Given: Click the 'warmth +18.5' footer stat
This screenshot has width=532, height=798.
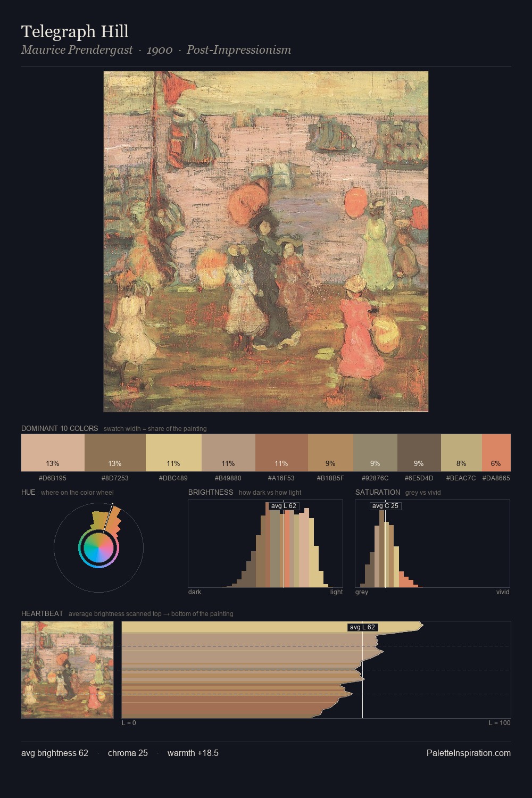Looking at the screenshot, I should point(193,753).
